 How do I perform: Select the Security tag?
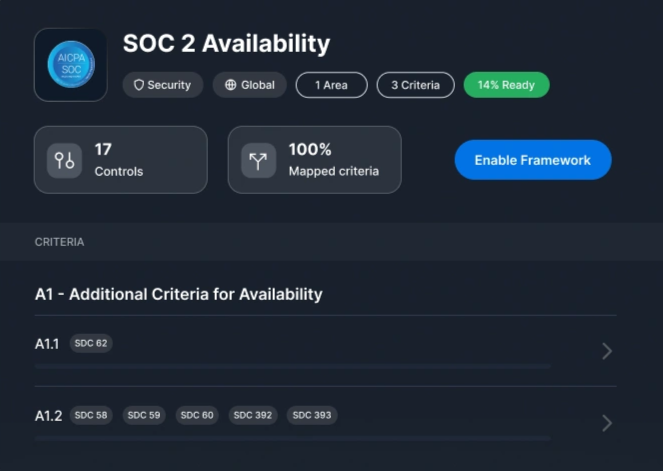[x=163, y=85]
